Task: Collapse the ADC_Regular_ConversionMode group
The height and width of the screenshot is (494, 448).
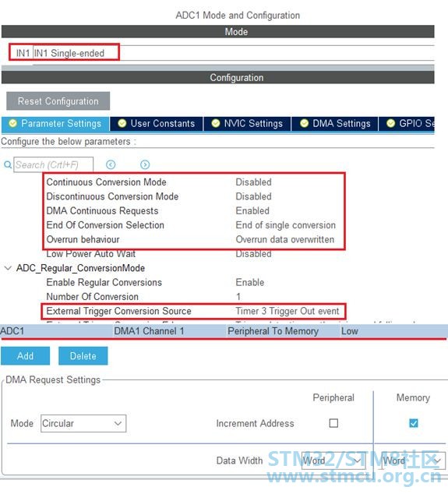Action: point(8,268)
